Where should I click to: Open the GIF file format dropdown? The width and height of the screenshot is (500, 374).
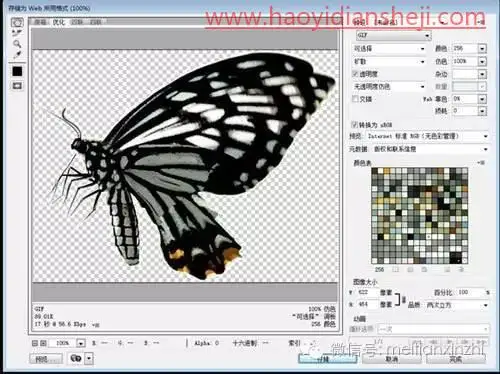tap(394, 35)
